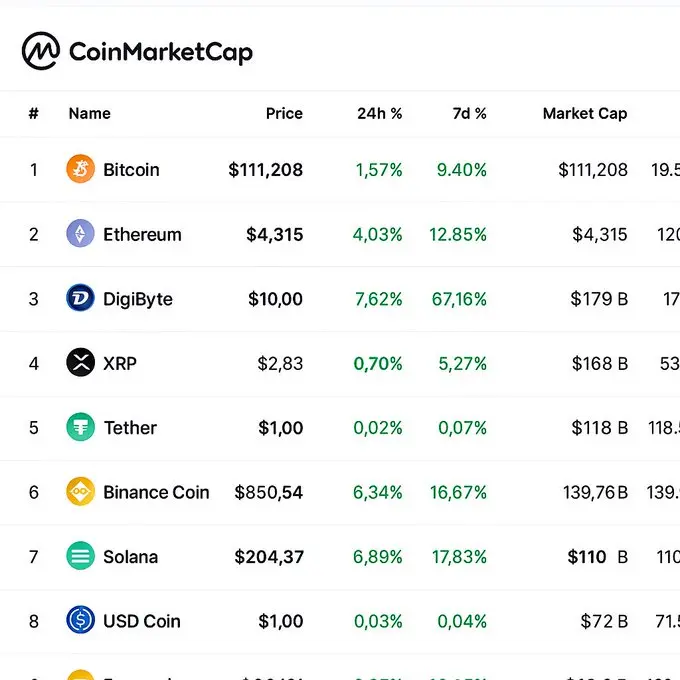This screenshot has height=680, width=680.
Task: Open the orange Bitcoin coin icon
Action: 80,169
